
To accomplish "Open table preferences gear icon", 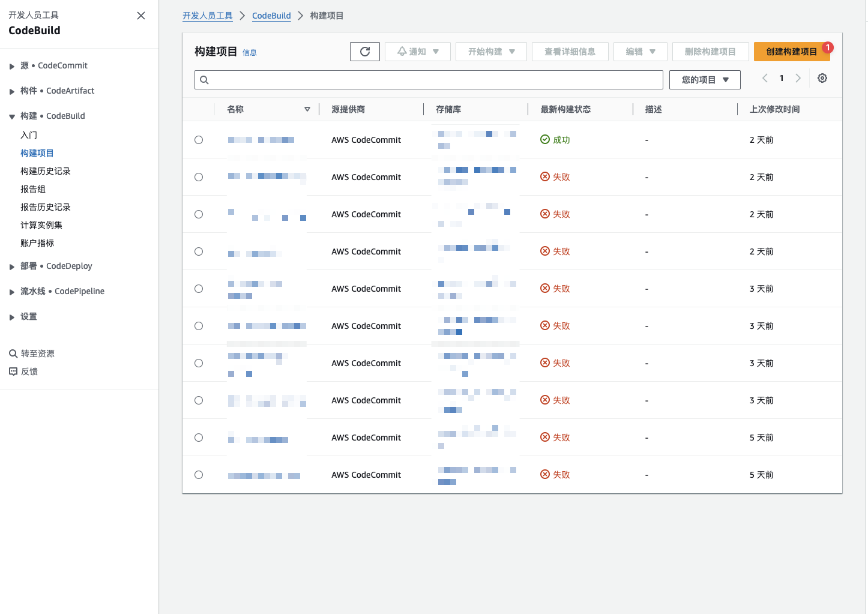I will pos(822,78).
